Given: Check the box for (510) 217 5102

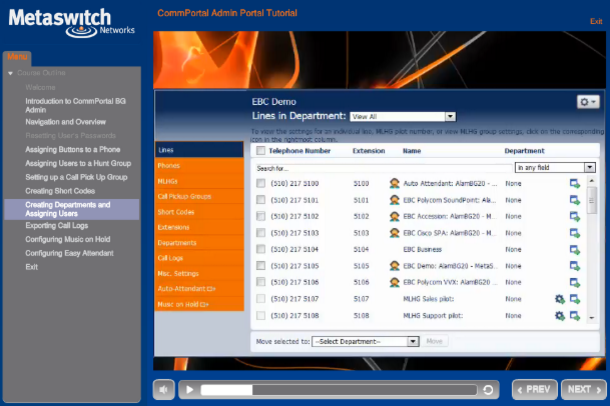Looking at the screenshot, I should point(261,216).
